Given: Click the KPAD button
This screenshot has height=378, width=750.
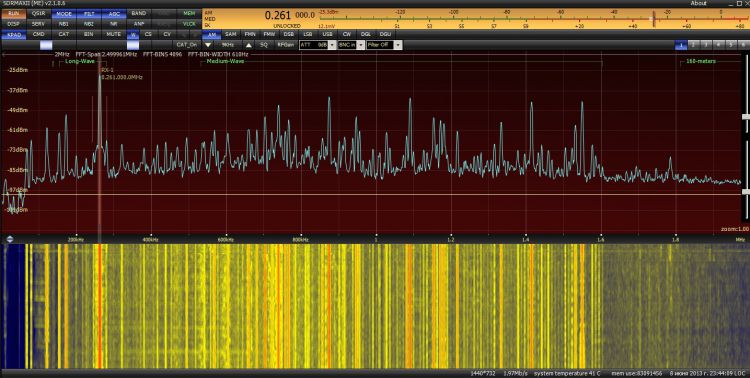Looking at the screenshot, I should click(x=13, y=34).
